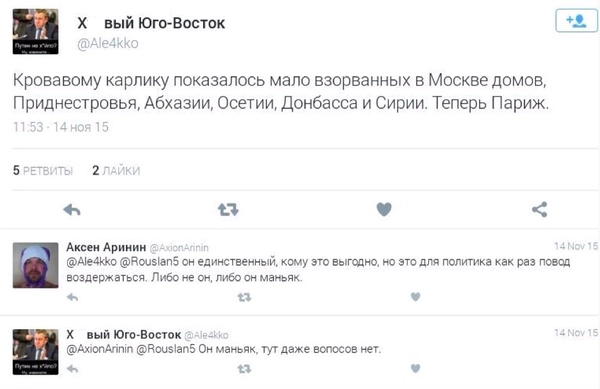The width and height of the screenshot is (600, 389).
Task: Reply to Аксен Аринин's comment
Action: click(72, 297)
